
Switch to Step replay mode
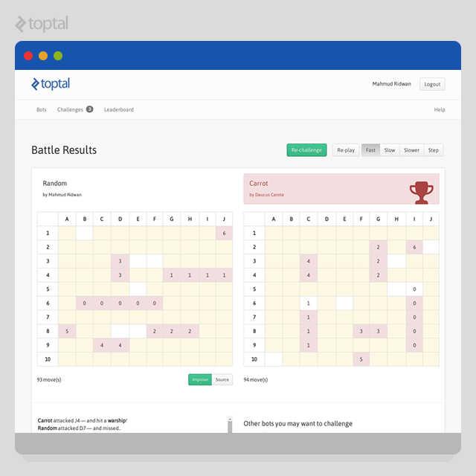[433, 150]
